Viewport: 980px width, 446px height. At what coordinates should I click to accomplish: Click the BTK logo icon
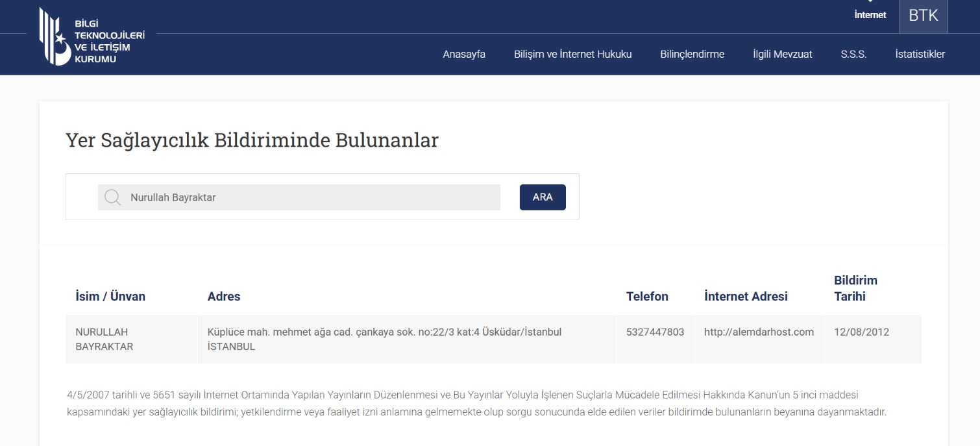click(92, 36)
